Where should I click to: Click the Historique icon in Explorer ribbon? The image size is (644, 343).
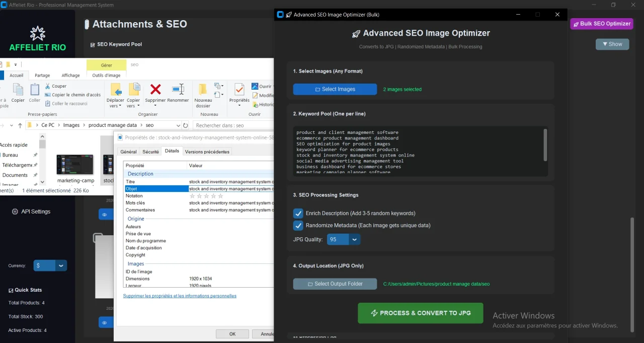click(x=255, y=104)
